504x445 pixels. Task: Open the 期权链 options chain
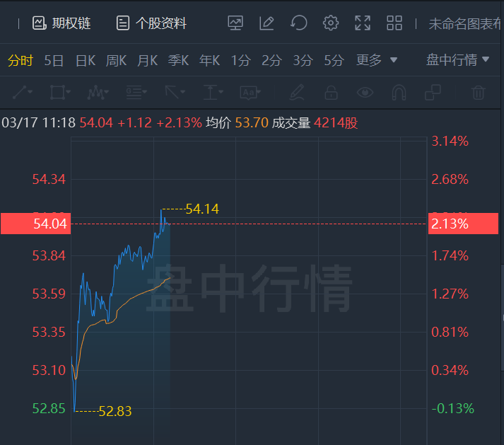pos(61,23)
